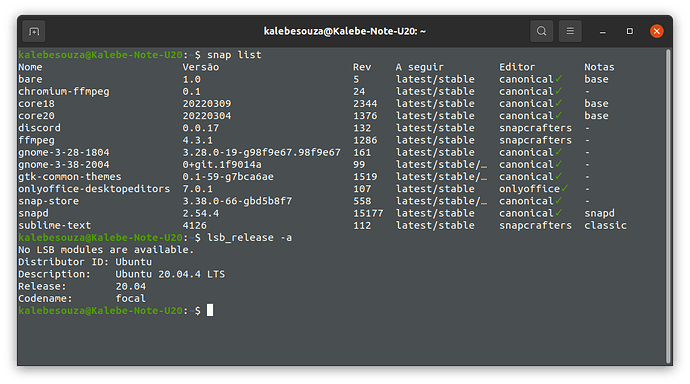
Task: Click 'Ubuntu 20.04.4 LTS' description value
Action: pyautogui.click(x=170, y=274)
